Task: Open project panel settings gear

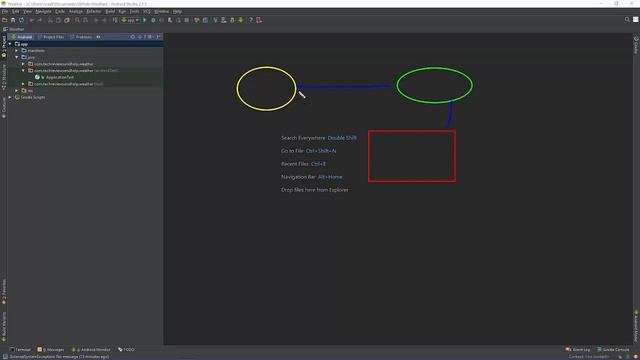Action: pos(150,37)
